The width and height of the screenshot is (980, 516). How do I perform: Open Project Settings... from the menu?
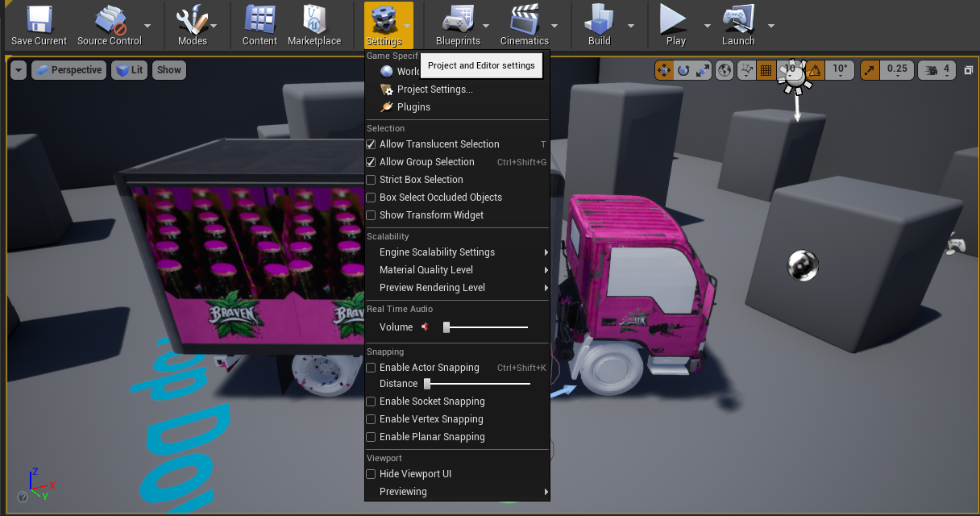click(457, 89)
